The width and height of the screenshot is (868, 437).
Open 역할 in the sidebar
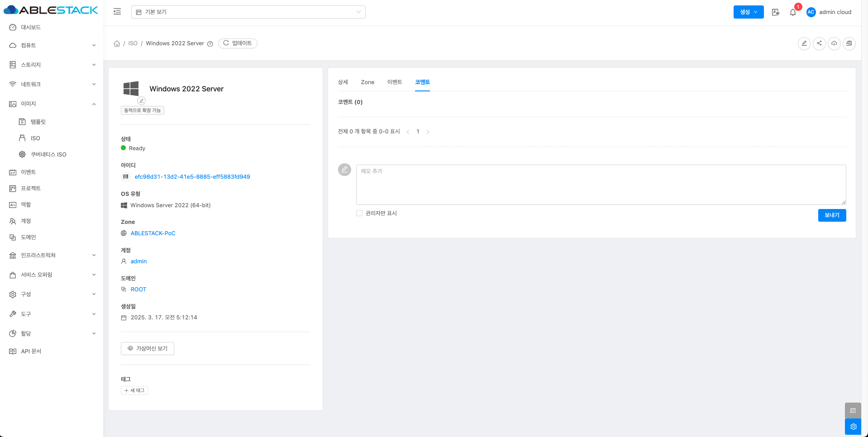point(52,204)
